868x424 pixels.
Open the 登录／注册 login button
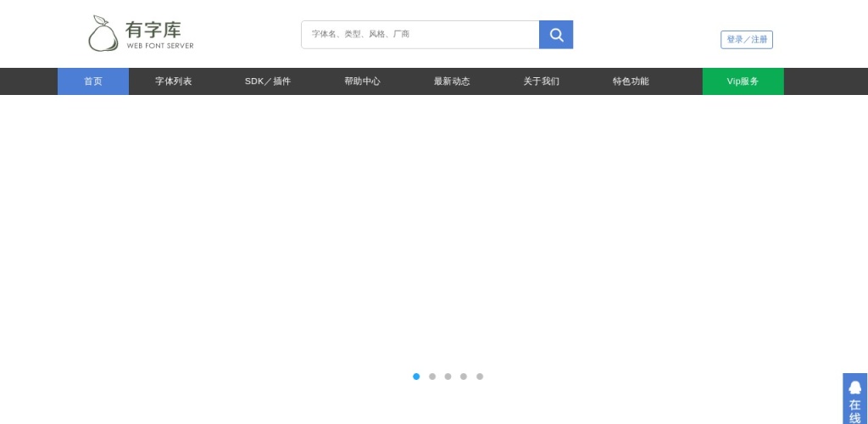click(x=747, y=40)
